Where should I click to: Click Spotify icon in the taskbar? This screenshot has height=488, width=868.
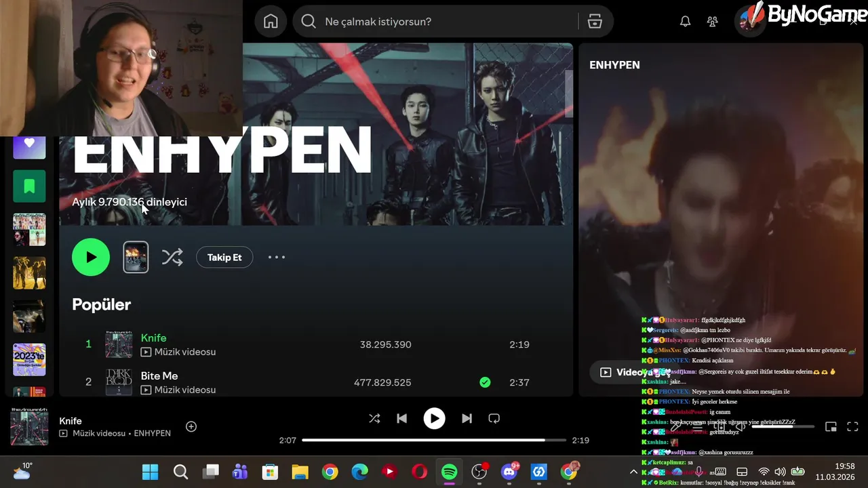click(449, 472)
